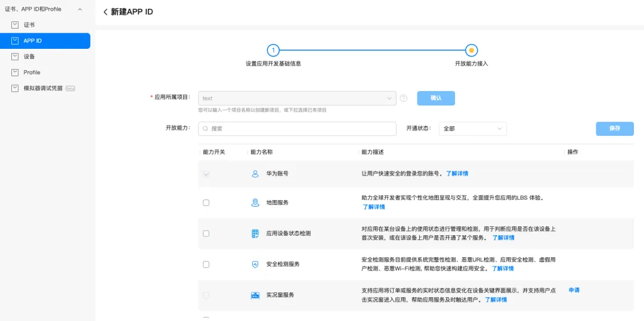This screenshot has height=321, width=644.
Task: Click the Profile sidebar icon
Action: 15,73
